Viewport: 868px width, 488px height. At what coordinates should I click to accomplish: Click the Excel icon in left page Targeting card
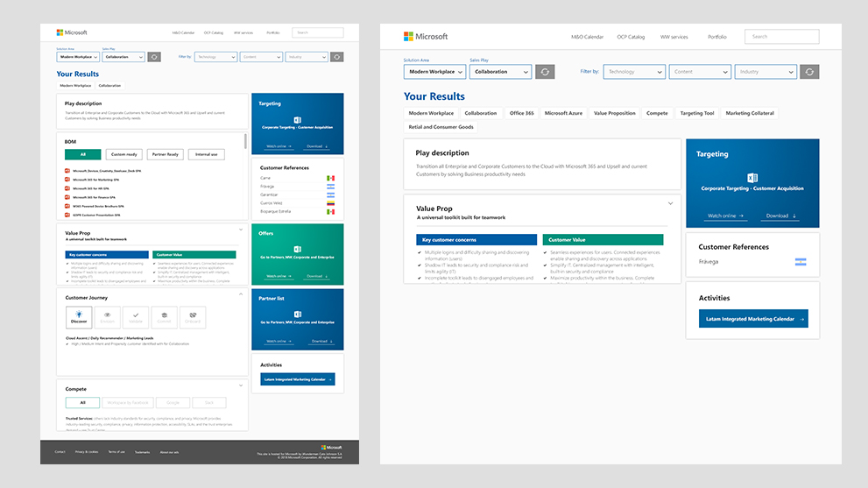[297, 120]
